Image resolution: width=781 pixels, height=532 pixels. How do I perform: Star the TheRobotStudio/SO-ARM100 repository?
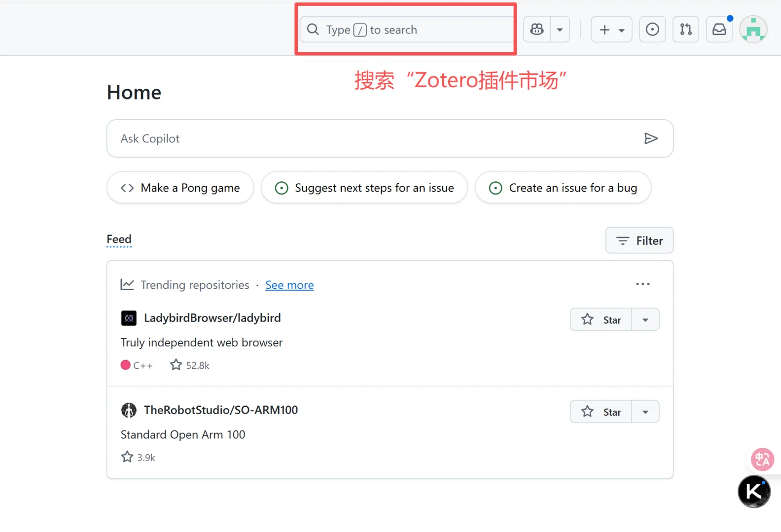tap(601, 412)
